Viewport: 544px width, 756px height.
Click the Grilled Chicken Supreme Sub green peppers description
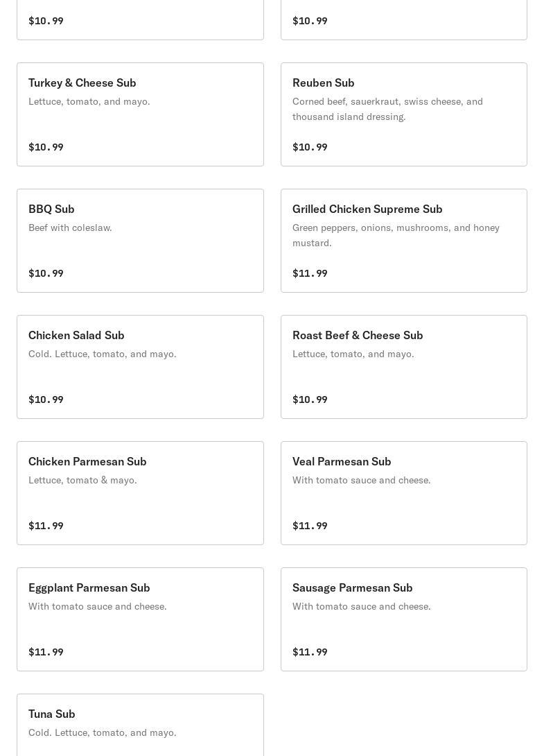pyautogui.click(x=396, y=235)
